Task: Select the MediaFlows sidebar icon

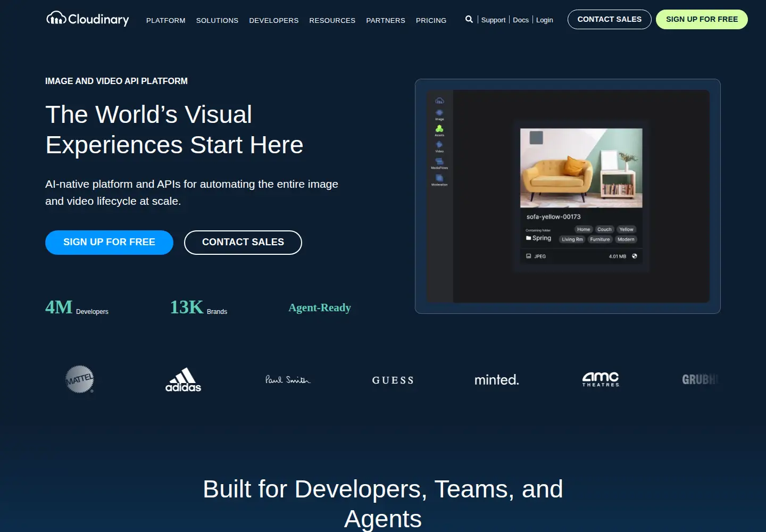Action: click(439, 161)
